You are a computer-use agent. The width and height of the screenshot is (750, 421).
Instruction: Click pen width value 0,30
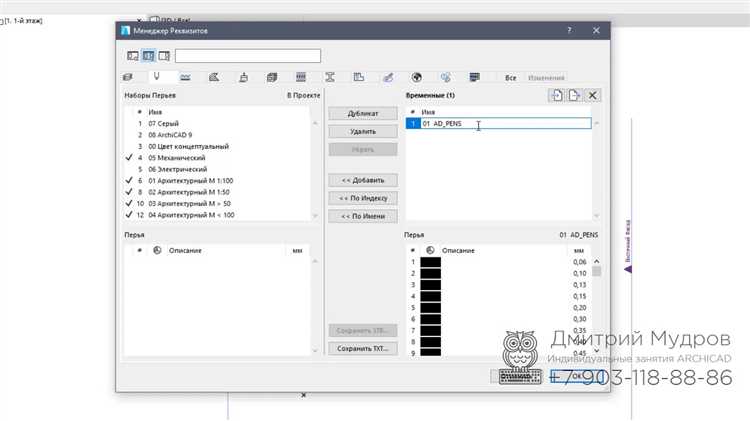pyautogui.click(x=580, y=320)
